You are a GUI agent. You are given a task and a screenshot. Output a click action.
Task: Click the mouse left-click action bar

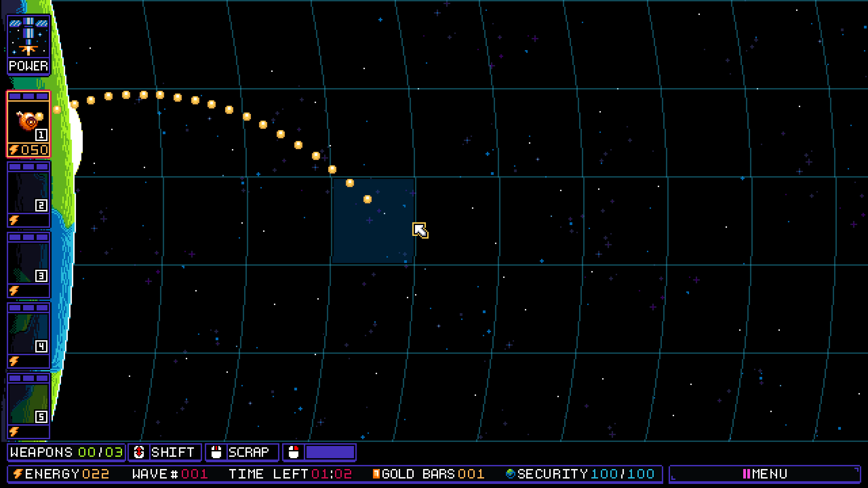[x=319, y=452]
